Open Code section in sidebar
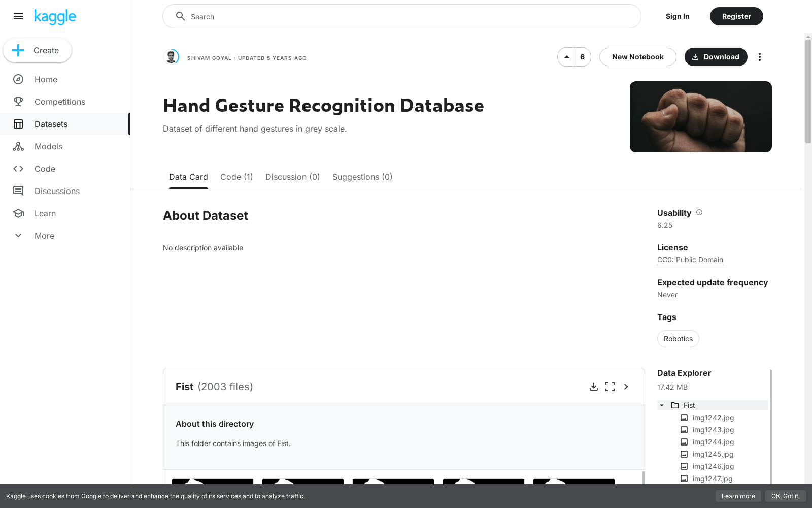Screen dimensions: 812x508 coord(65,169)
